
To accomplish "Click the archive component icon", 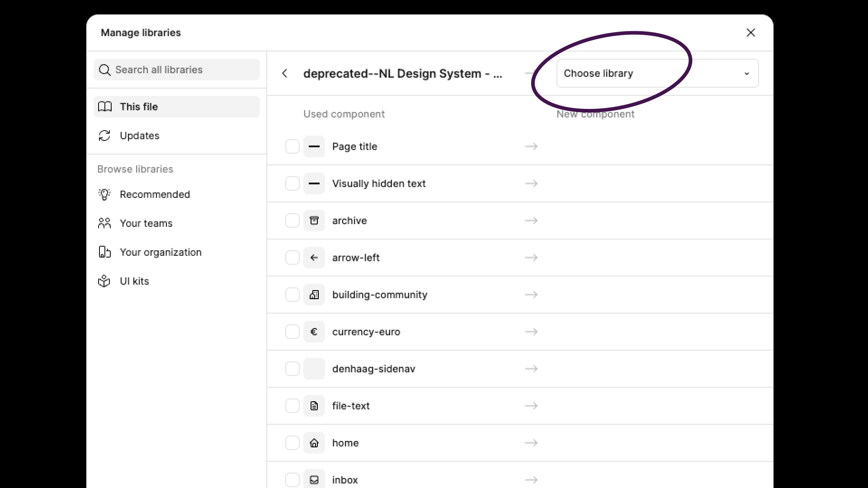I will point(314,221).
